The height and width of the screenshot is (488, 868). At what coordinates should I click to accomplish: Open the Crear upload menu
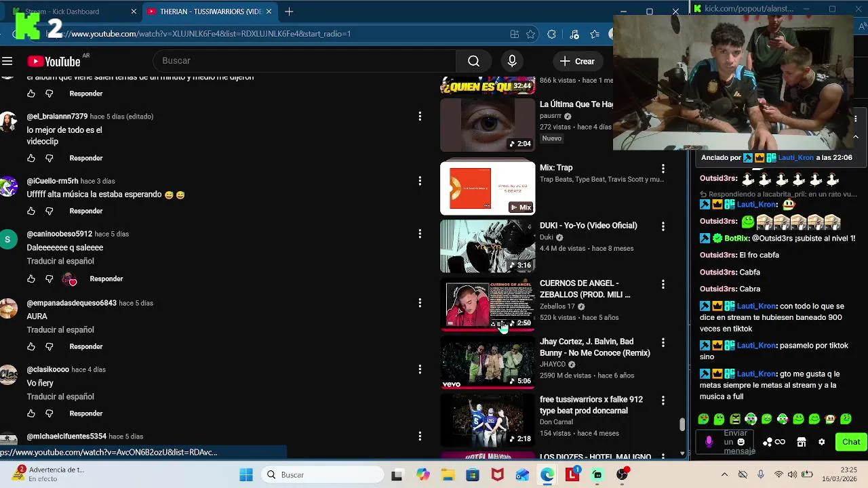[x=577, y=61]
